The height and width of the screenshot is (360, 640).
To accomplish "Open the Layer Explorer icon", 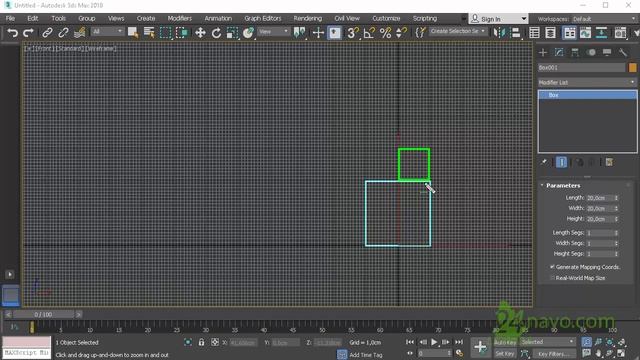I will pos(550,33).
